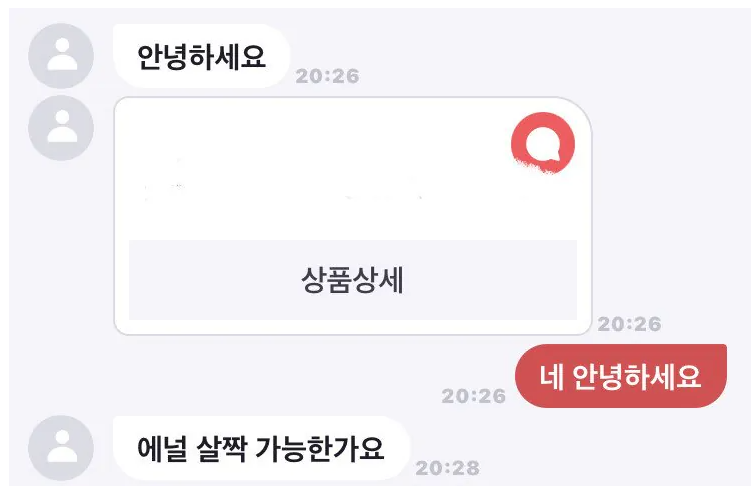Tap person silhouette in last message avatar
This screenshot has width=751, height=486.
62,446
